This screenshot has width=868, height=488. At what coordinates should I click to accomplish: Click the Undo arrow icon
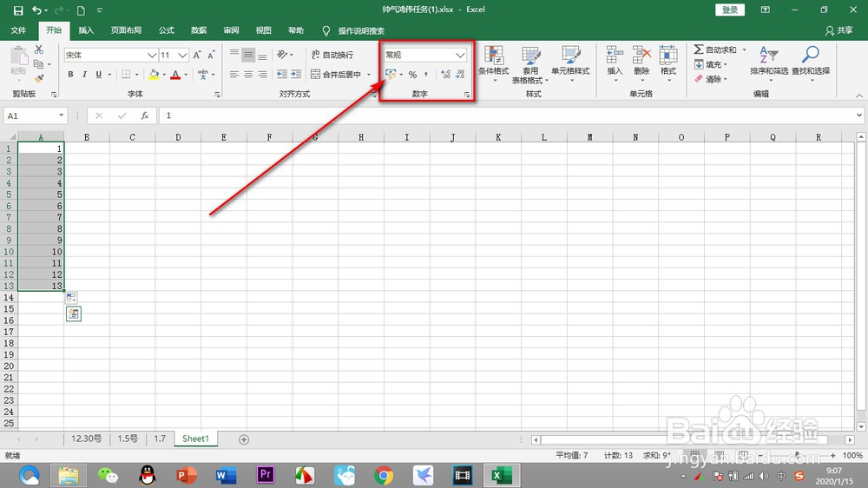(36, 10)
